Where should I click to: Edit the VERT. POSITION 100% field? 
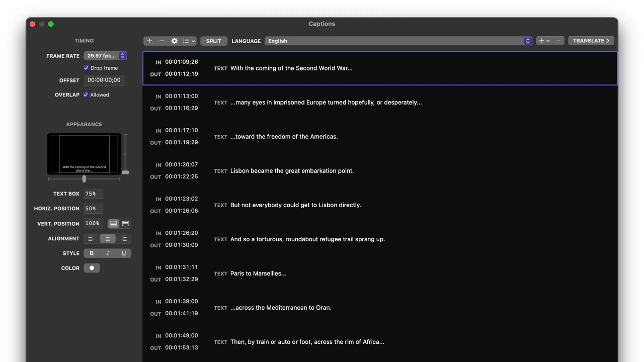pos(94,223)
